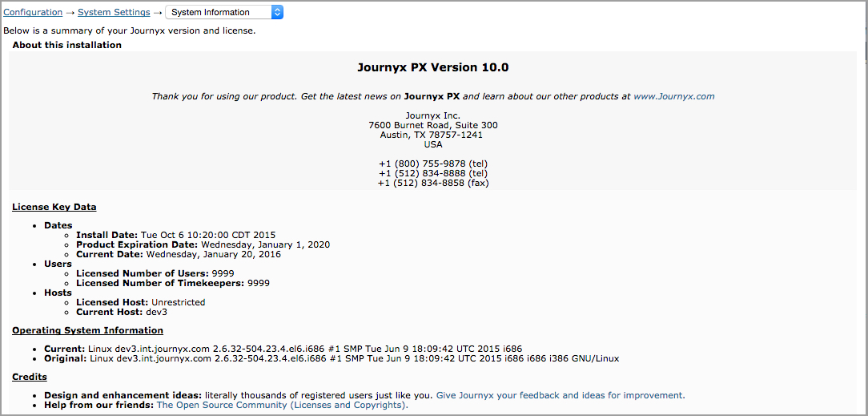
Task: Select Licensed Host Unrestricted line
Action: [141, 302]
